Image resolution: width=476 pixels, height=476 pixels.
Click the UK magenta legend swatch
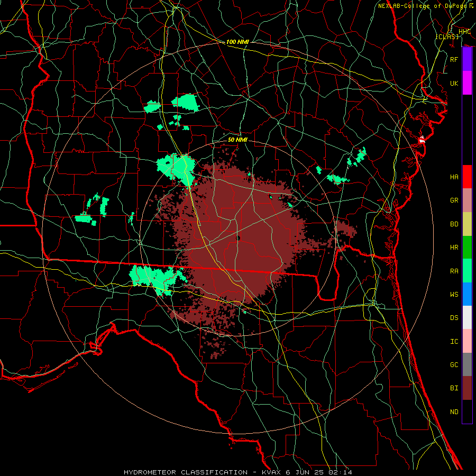click(x=467, y=83)
